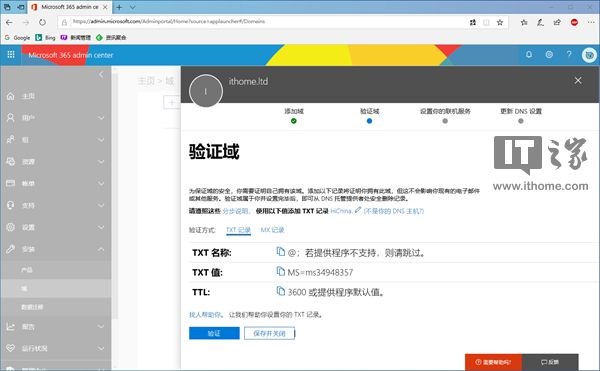Image resolution: width=600 pixels, height=371 pixels.
Task: Click the Resources icon in sidebar
Action: [x=11, y=161]
